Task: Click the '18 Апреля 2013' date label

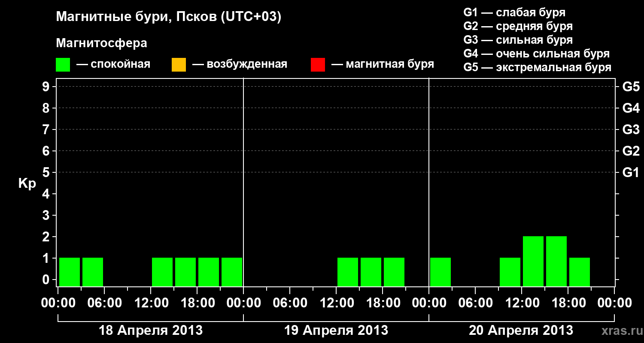Action: click(151, 330)
